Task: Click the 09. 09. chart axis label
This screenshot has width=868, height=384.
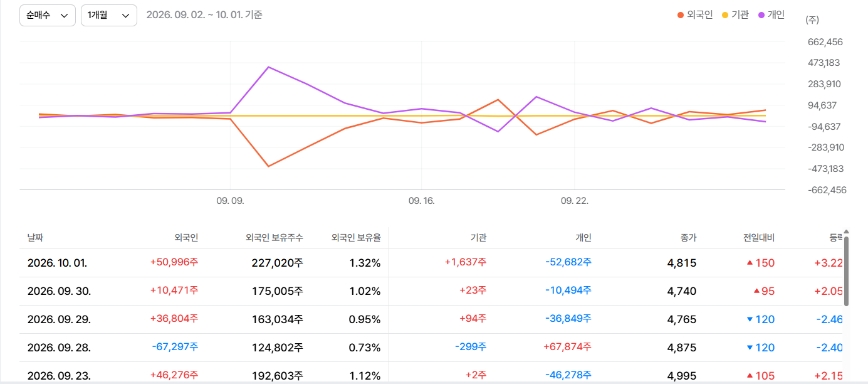Action: [x=230, y=201]
